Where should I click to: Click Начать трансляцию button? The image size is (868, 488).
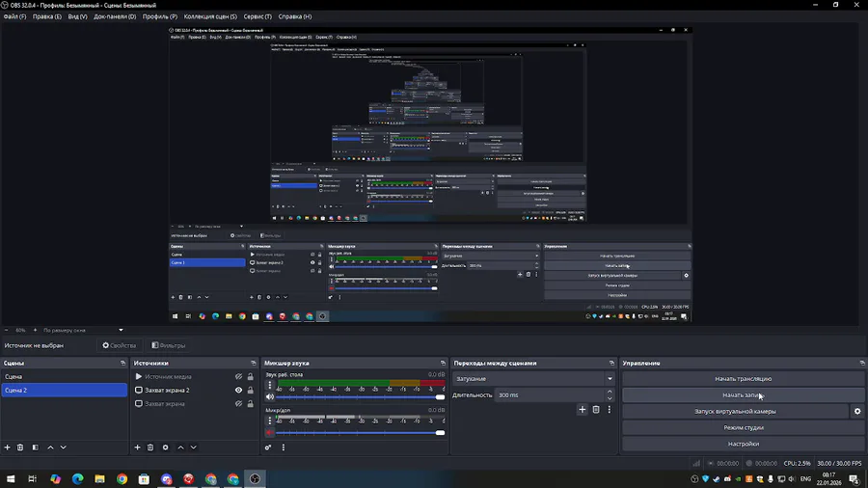(743, 378)
